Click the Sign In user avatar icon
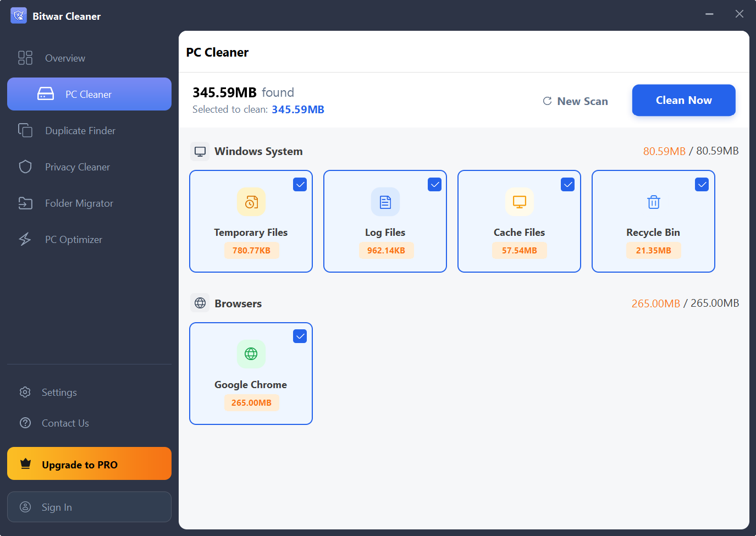 tap(25, 507)
